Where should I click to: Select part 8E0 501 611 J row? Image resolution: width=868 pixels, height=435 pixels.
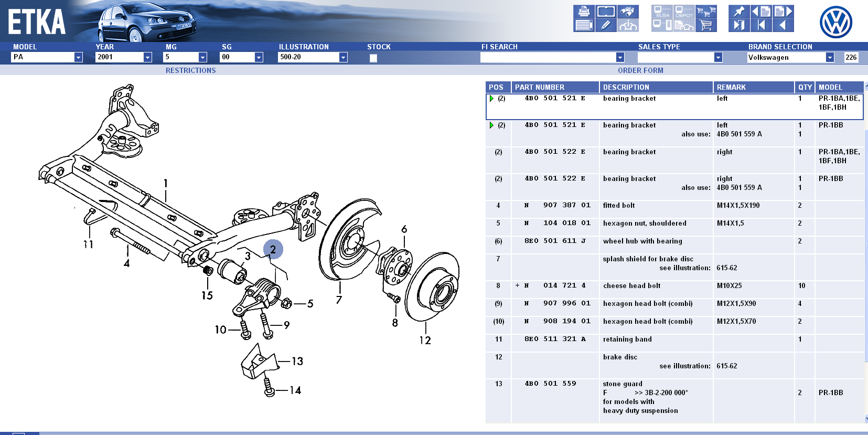(x=555, y=241)
